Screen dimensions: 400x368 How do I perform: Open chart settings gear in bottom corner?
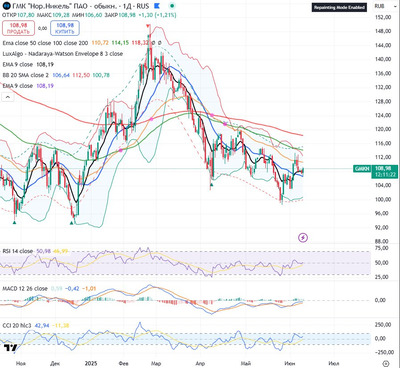(x=385, y=363)
